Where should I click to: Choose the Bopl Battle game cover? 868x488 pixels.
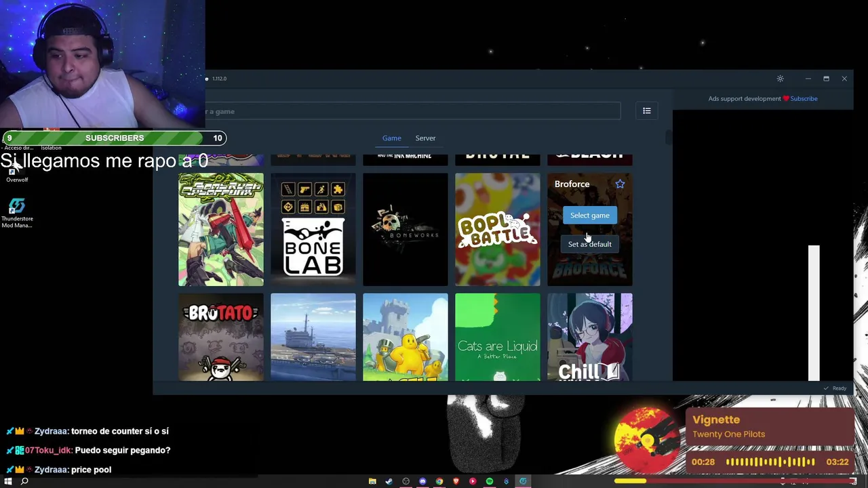pyautogui.click(x=498, y=229)
